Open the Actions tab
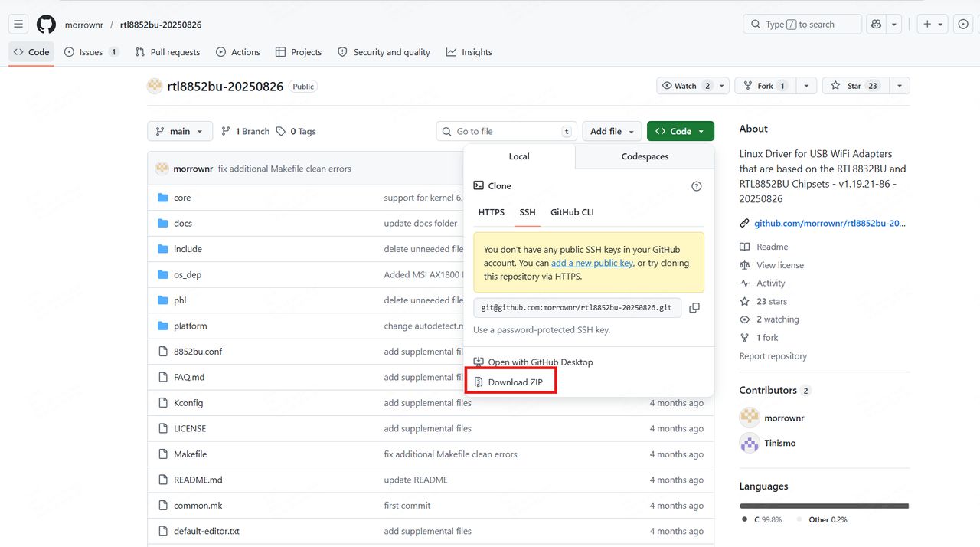This screenshot has height=547, width=980. pos(238,52)
